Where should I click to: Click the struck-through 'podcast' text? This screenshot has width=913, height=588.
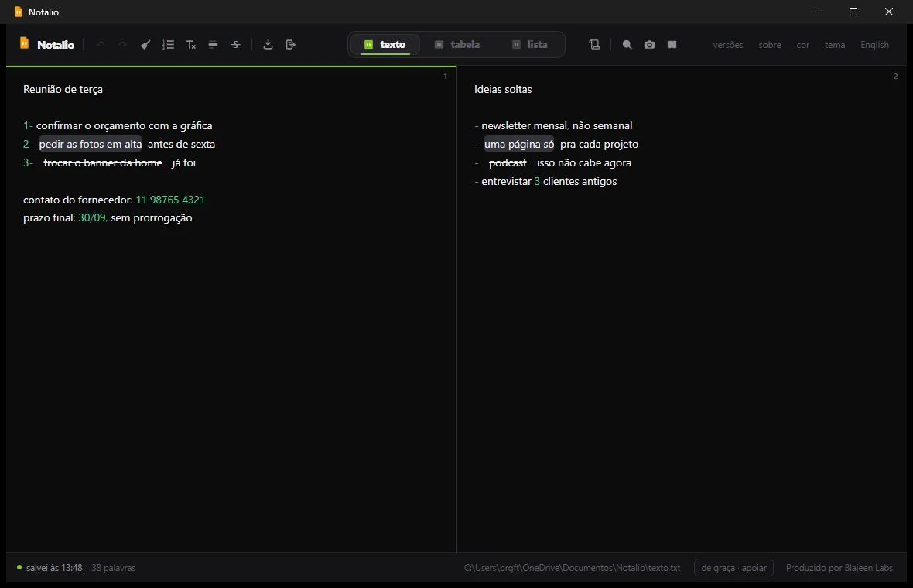tap(508, 162)
